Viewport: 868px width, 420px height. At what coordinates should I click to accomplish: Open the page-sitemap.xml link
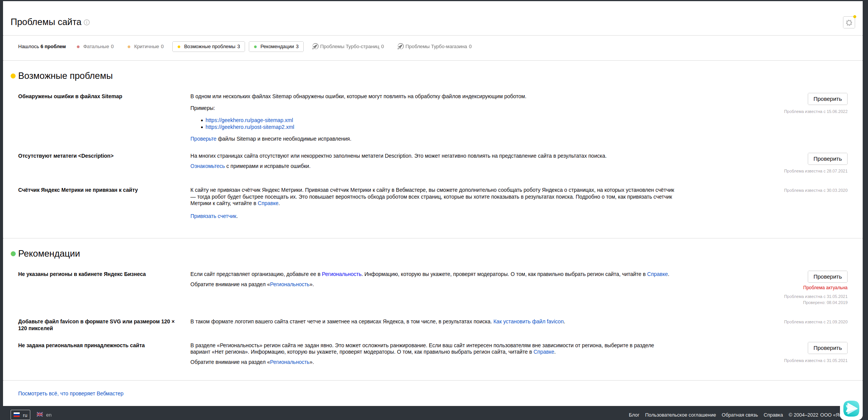click(249, 120)
